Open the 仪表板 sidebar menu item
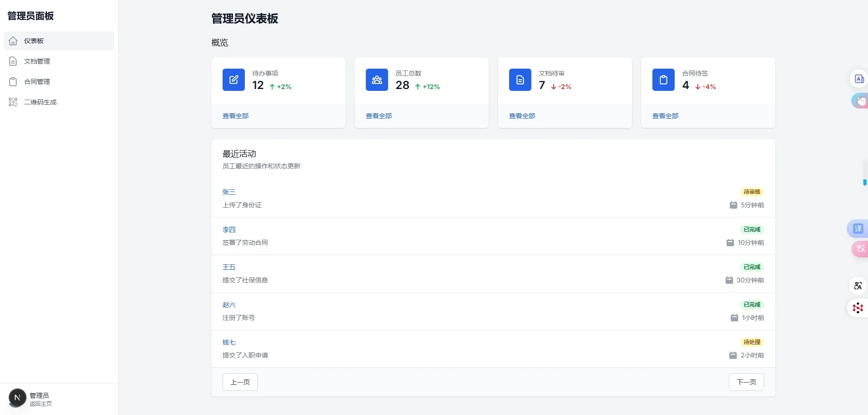The height and width of the screenshot is (415, 868). coord(59,41)
